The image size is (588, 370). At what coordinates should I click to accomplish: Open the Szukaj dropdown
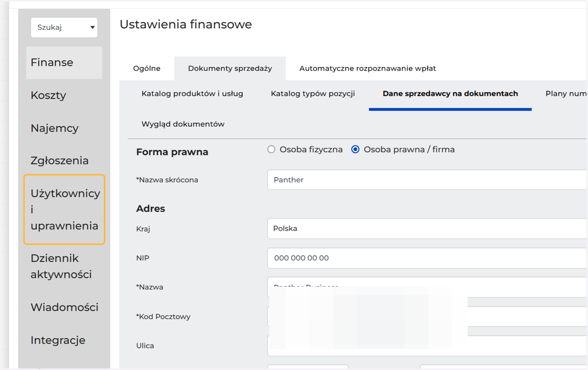tap(64, 27)
